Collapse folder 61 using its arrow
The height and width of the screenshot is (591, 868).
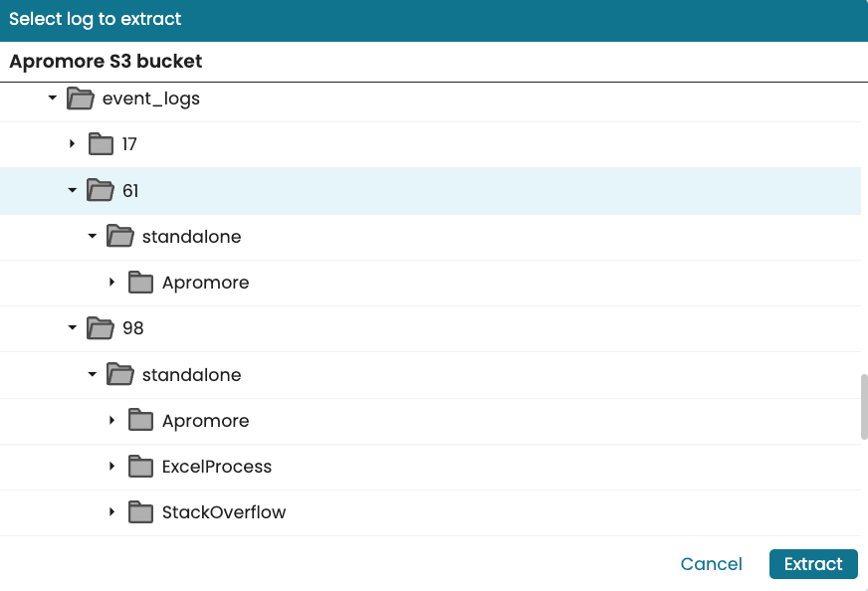(x=72, y=190)
